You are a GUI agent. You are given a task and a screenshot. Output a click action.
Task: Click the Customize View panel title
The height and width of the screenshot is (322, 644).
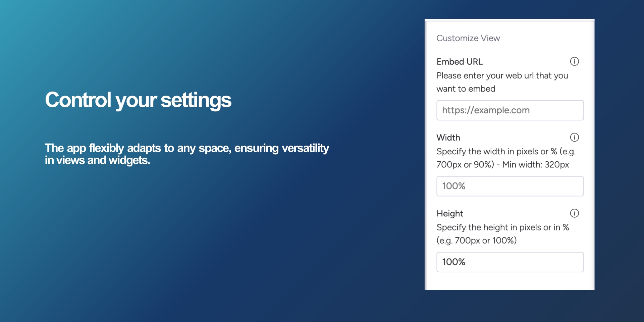tap(468, 38)
